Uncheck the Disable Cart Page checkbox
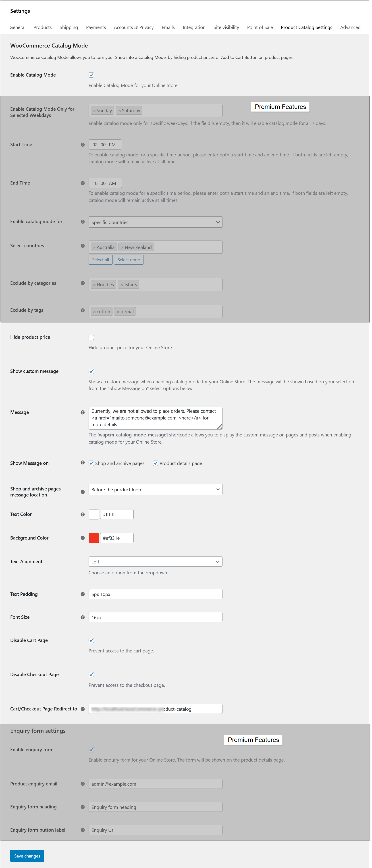The height and width of the screenshot is (868, 372). pos(91,641)
